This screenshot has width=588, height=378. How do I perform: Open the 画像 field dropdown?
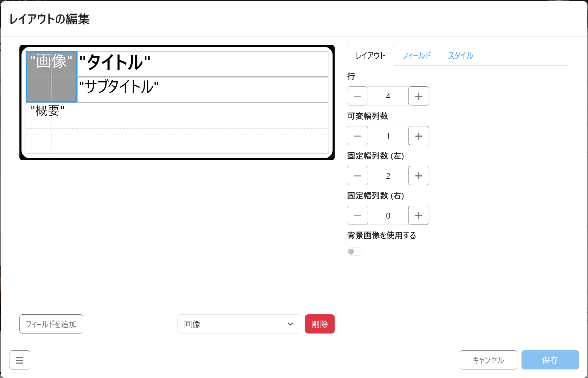239,324
